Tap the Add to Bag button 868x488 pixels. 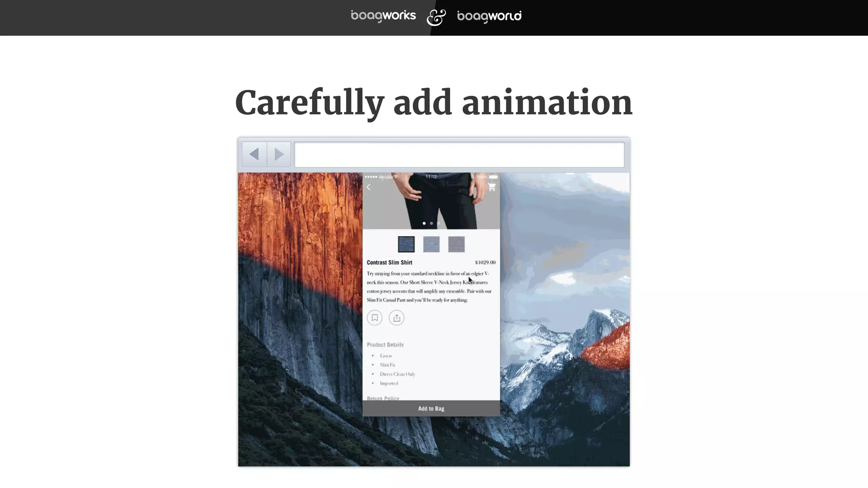click(431, 408)
